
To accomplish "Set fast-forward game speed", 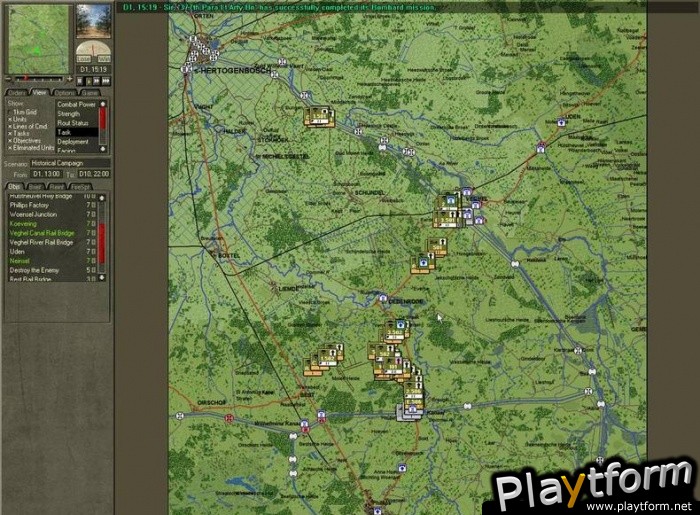I will pos(97,81).
